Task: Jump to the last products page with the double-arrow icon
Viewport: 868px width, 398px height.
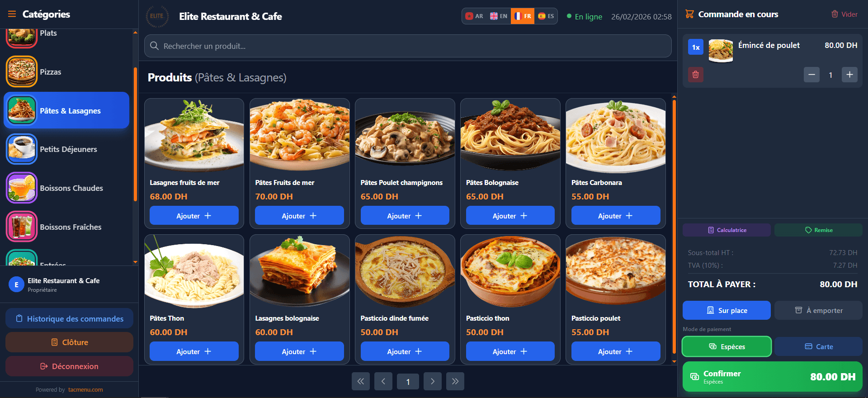Action: pos(455,381)
